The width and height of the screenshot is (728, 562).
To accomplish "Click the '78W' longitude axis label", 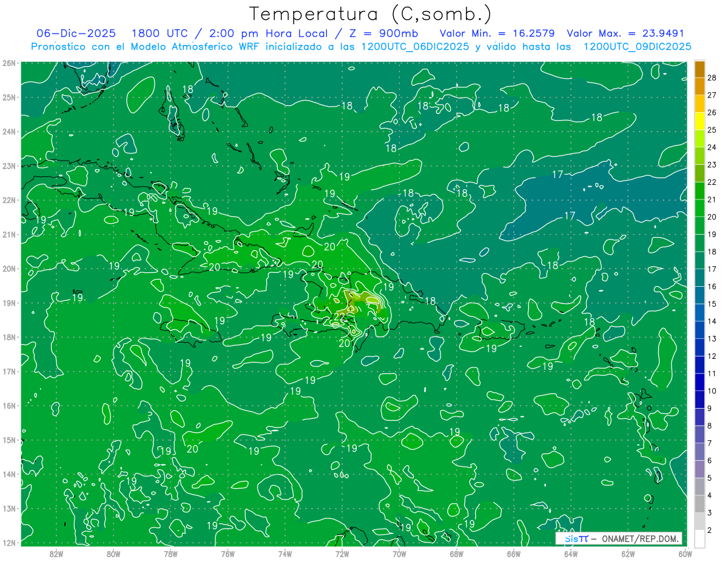I will point(170,554).
